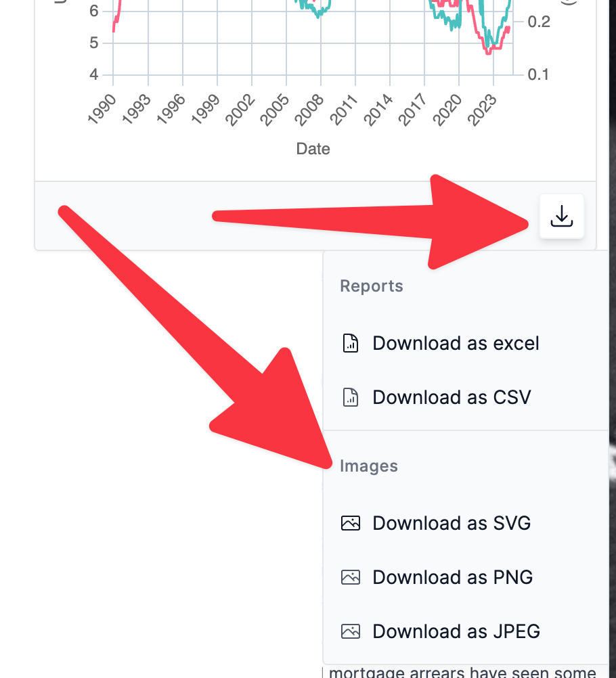Viewport: 616px width, 678px height.
Task: Pick Download as SVG from the menu
Action: click(452, 523)
